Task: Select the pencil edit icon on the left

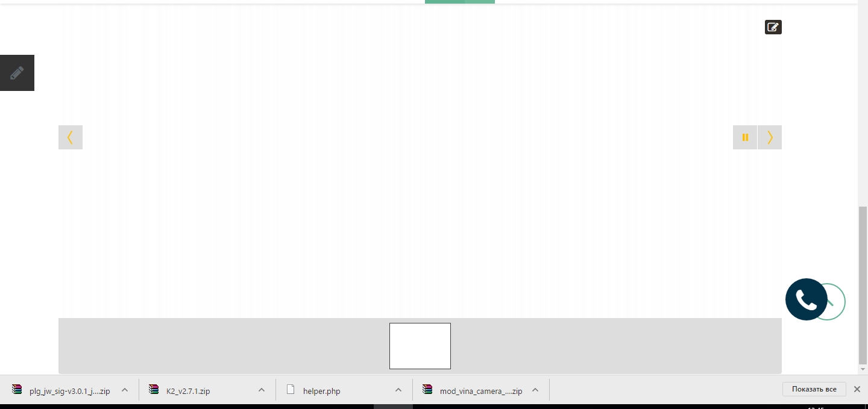Action: coord(17,72)
